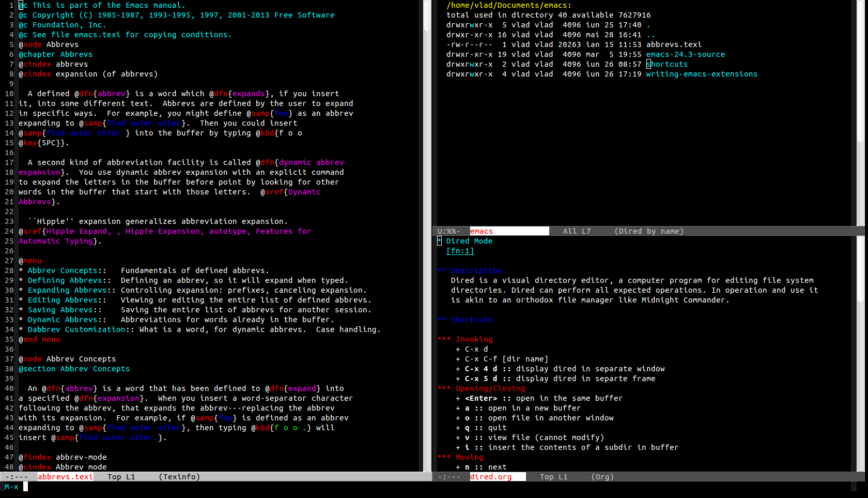Open the writing-emacs-extensions directory entry

(x=702, y=74)
